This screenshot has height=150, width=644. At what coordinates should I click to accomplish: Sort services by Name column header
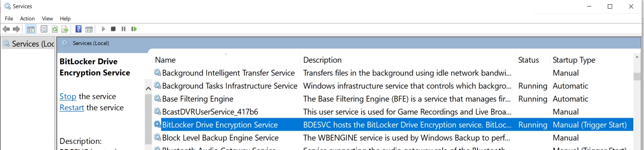(165, 60)
